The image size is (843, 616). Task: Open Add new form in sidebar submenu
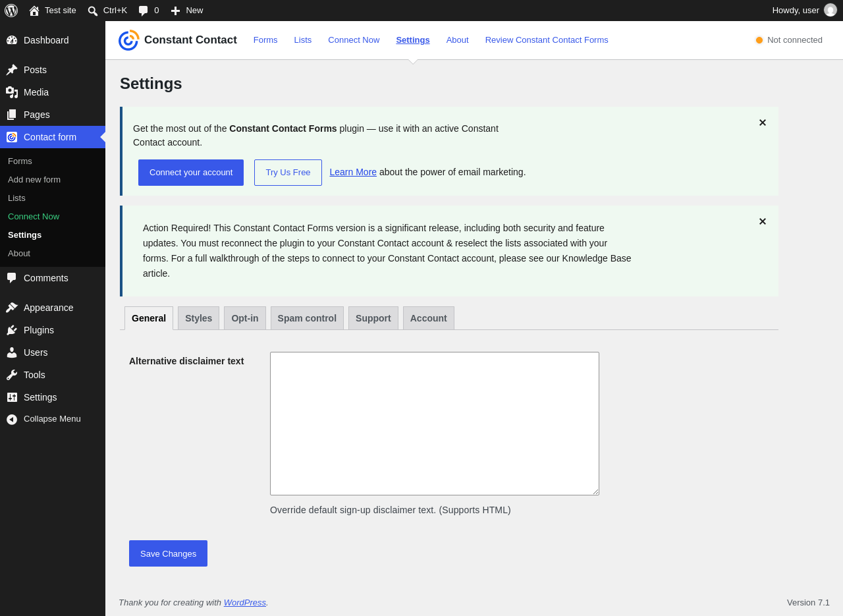tap(34, 180)
